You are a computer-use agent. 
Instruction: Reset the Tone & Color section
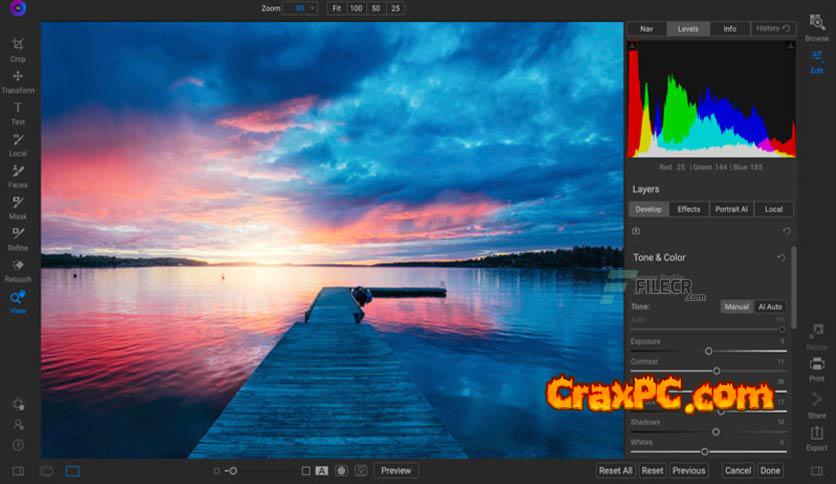click(x=781, y=258)
